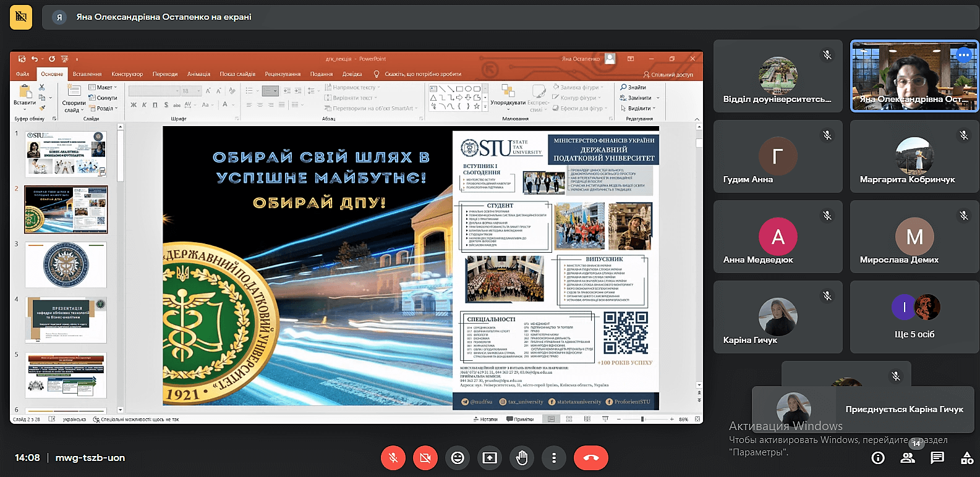Unmute microphone in Meet call controls

point(393,458)
